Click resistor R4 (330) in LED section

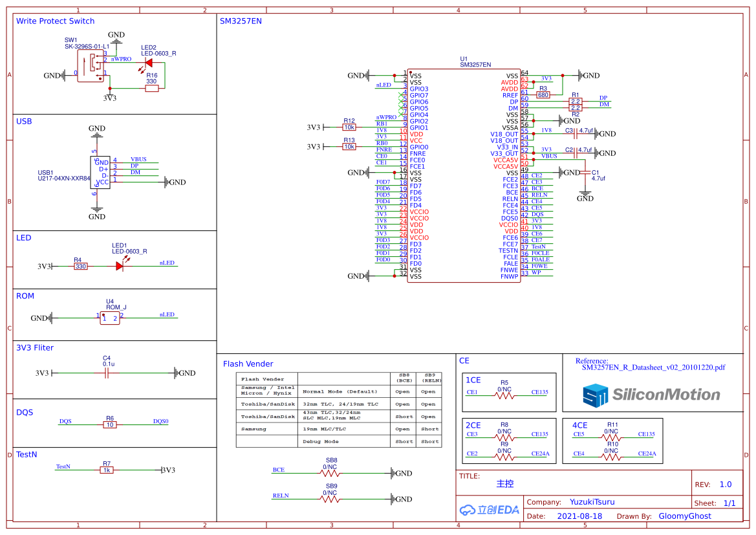(x=81, y=267)
